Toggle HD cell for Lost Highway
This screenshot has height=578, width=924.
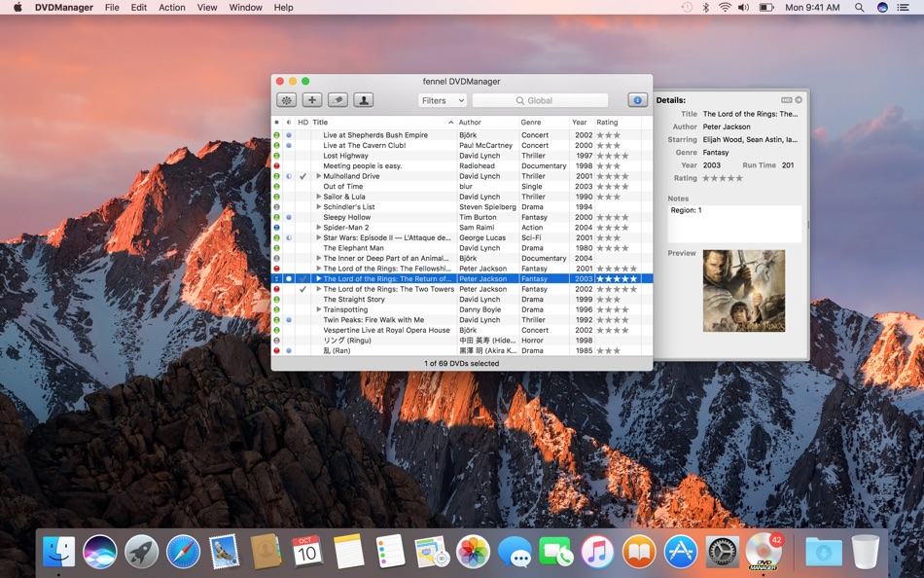pyautogui.click(x=302, y=156)
